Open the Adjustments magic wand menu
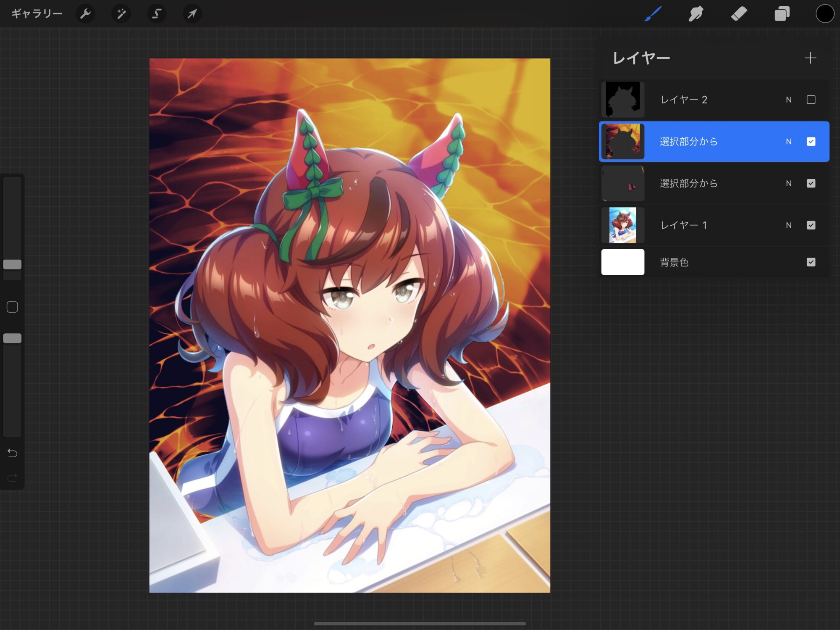The height and width of the screenshot is (630, 840). [121, 14]
